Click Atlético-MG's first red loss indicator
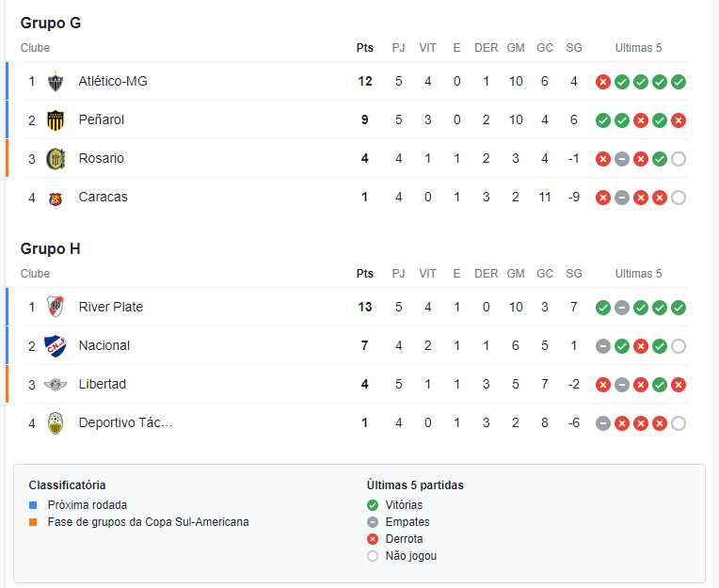This screenshot has height=588, width=719. pos(603,82)
